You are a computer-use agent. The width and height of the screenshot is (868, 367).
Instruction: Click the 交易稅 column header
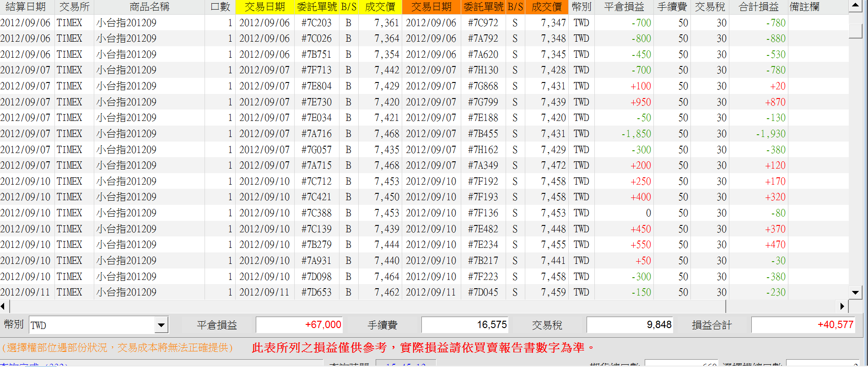coord(710,7)
